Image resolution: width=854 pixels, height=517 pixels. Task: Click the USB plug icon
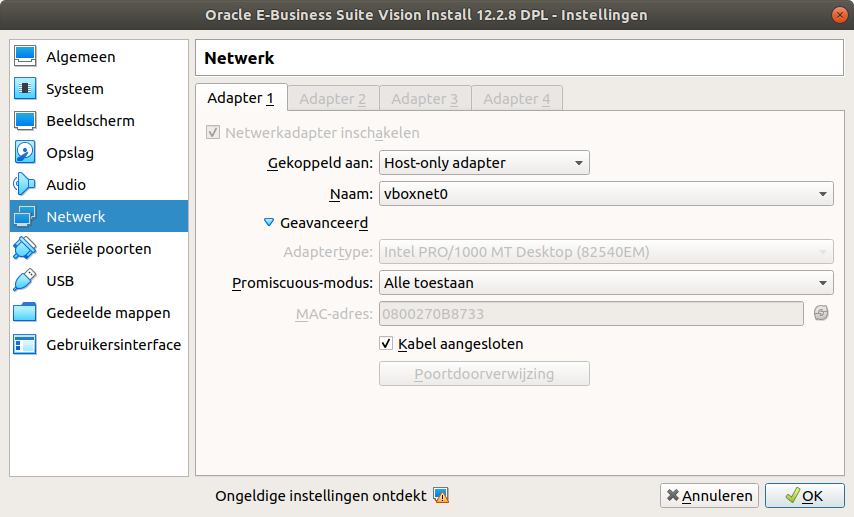click(26, 281)
